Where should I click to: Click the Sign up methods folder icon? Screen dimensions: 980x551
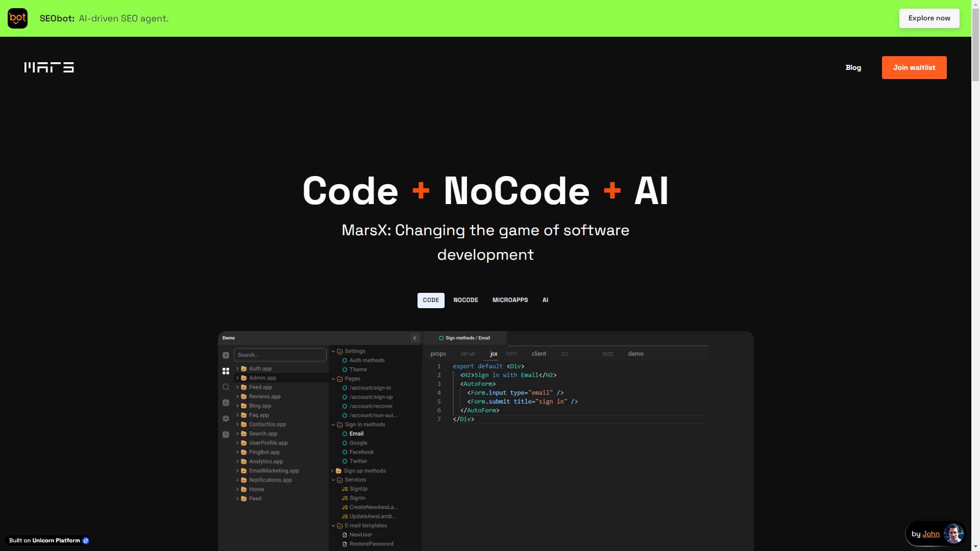[338, 471]
